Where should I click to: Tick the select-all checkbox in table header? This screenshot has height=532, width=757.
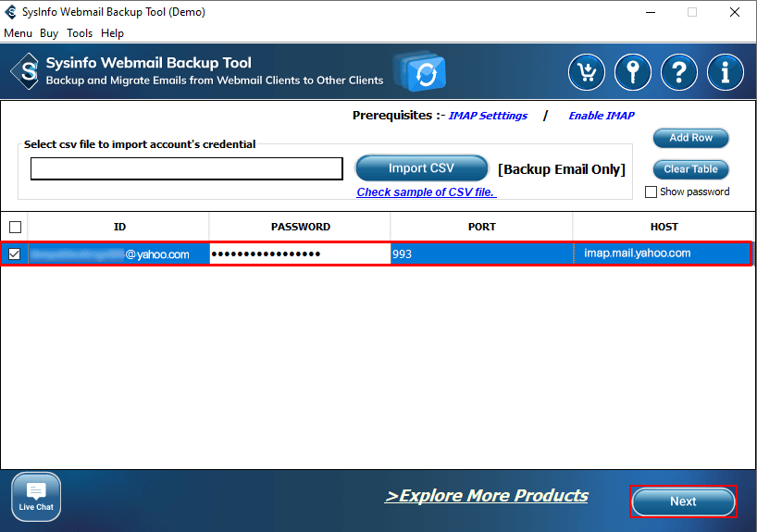[x=16, y=227]
